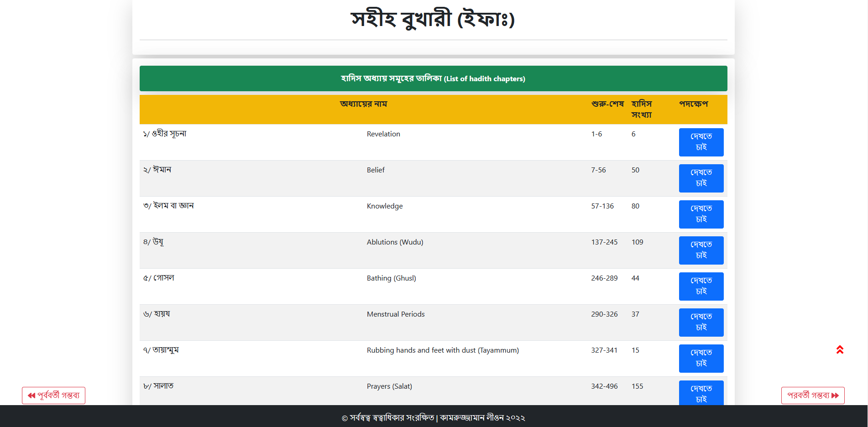Click the range value 57-136

coord(602,206)
